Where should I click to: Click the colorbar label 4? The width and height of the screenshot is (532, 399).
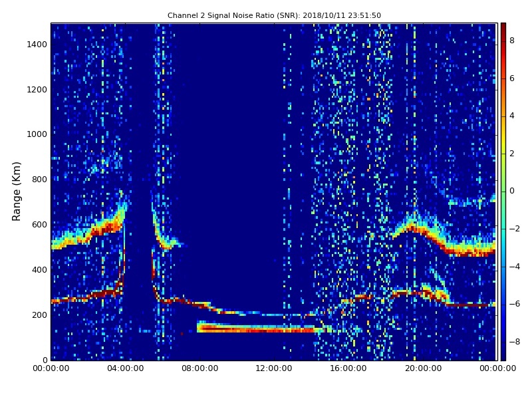click(512, 116)
